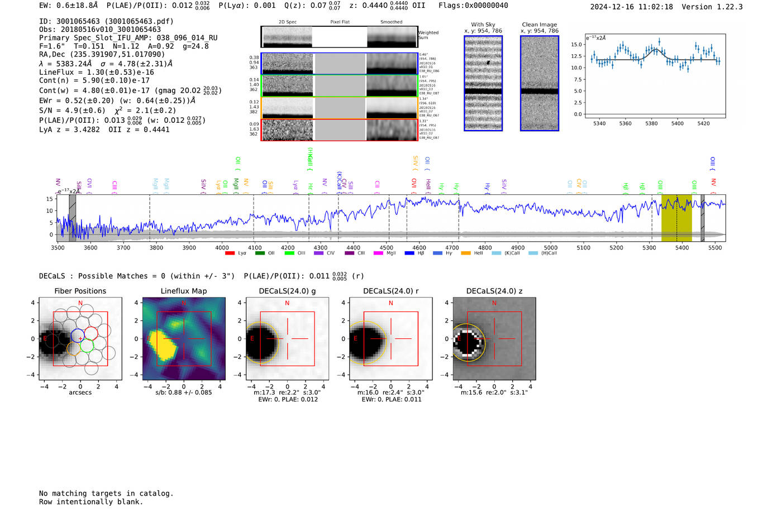The width and height of the screenshot is (782, 532).
Task: Select the green-bordered fiber 2D spectrum row
Action: 339,85
